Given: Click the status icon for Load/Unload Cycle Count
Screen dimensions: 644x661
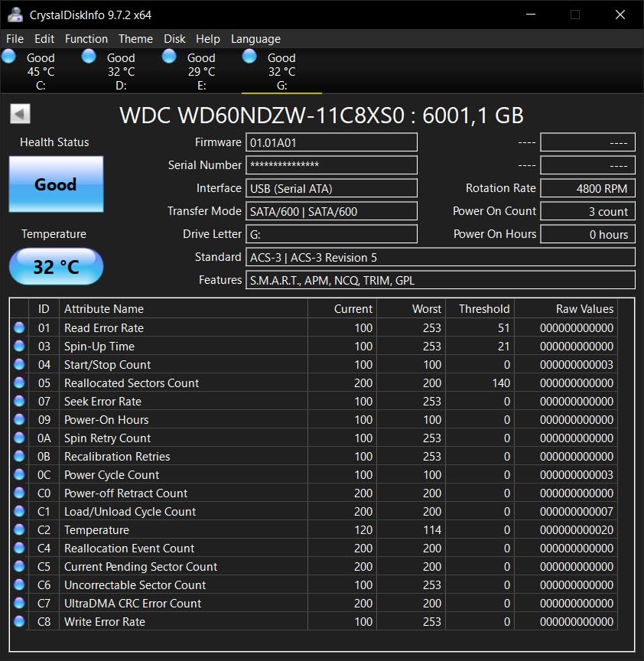Looking at the screenshot, I should pos(19,511).
